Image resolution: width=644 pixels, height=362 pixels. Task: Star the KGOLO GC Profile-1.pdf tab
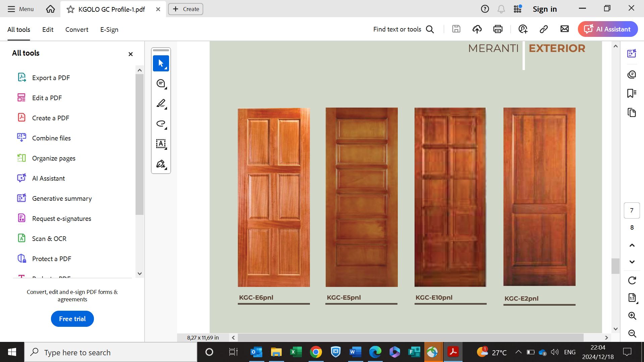point(70,9)
